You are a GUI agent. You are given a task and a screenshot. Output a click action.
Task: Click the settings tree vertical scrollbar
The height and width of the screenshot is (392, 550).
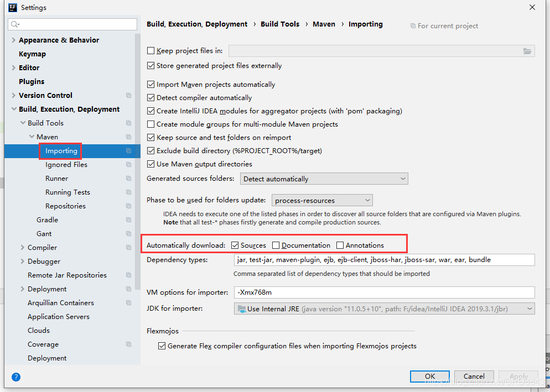[x=138, y=161]
